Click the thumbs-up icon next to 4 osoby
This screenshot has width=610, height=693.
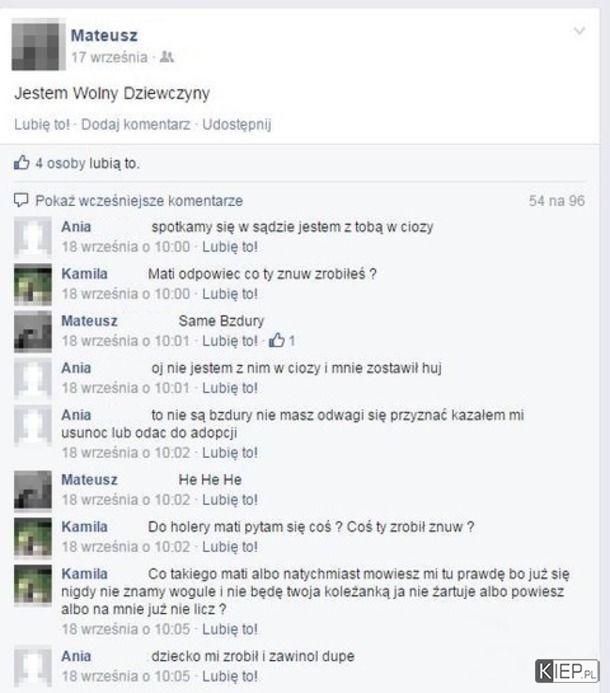click(x=21, y=163)
